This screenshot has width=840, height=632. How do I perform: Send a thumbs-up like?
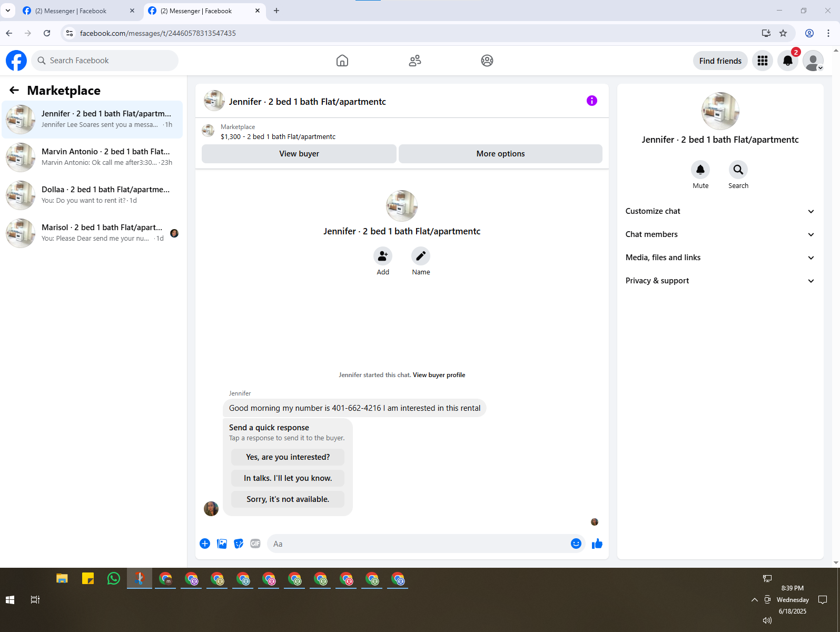597,544
